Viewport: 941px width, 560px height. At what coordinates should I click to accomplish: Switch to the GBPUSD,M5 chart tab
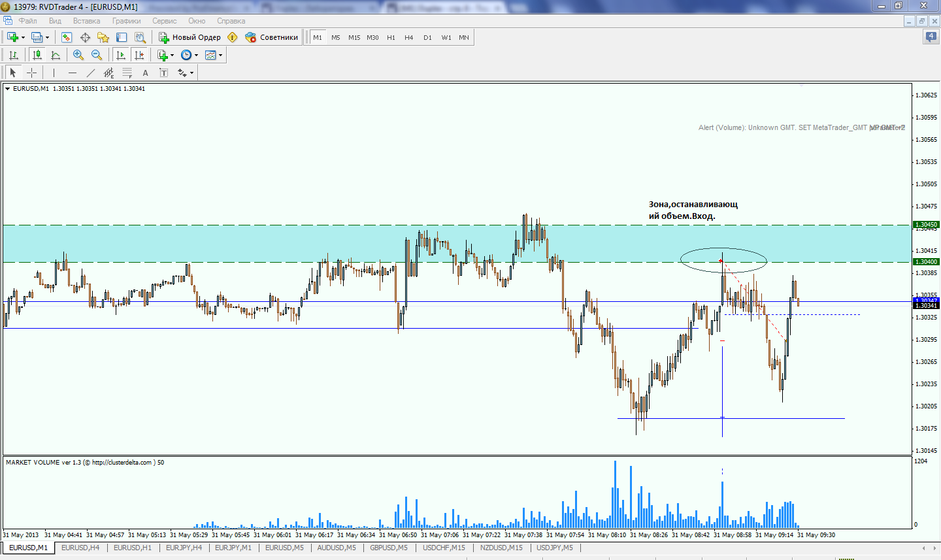389,548
